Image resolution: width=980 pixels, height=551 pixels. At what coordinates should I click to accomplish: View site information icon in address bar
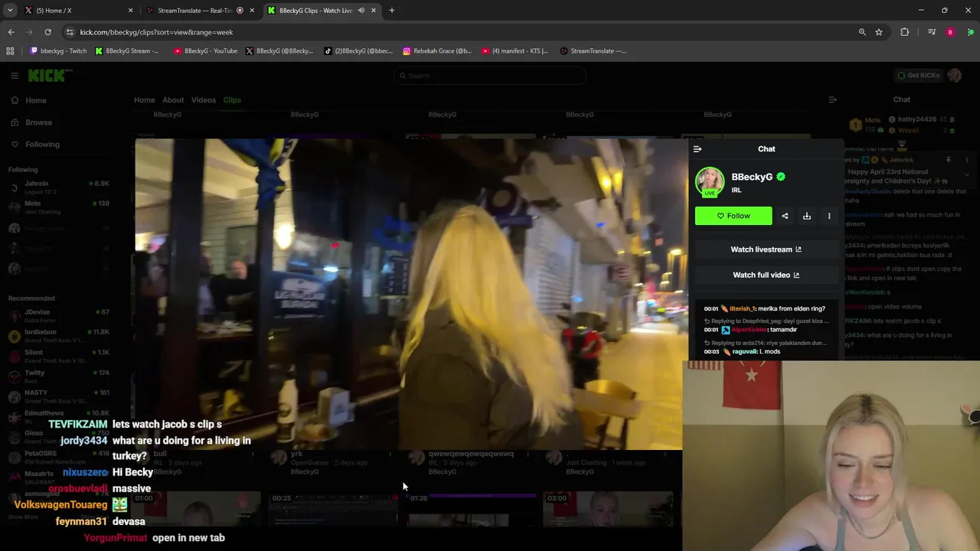pos(70,32)
